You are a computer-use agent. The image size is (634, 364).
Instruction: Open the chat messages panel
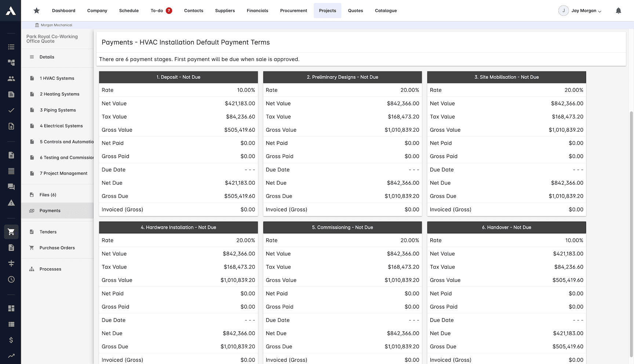pos(11,187)
